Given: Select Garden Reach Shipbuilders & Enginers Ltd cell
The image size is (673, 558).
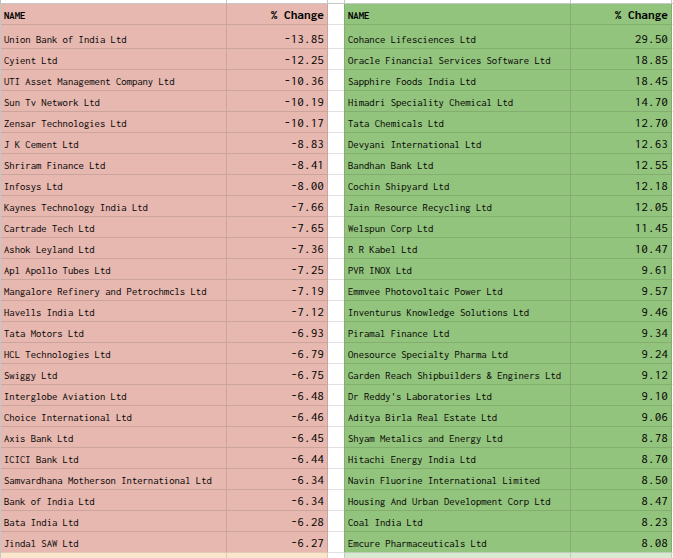Looking at the screenshot, I should click(x=457, y=376).
